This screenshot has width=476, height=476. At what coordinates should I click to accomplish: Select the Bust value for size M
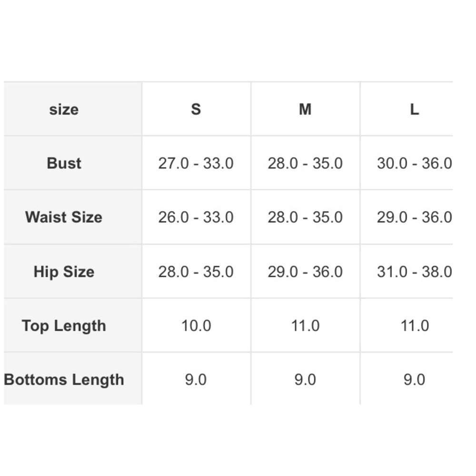305,163
